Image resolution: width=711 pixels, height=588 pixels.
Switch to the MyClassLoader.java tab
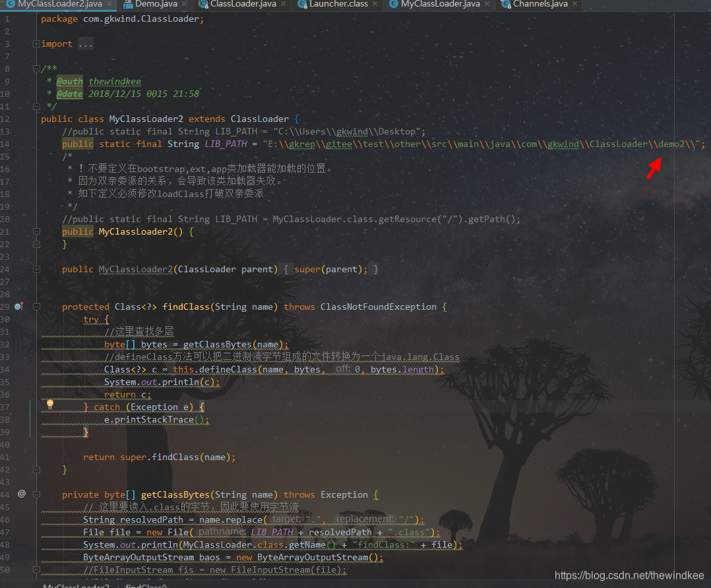pyautogui.click(x=440, y=4)
